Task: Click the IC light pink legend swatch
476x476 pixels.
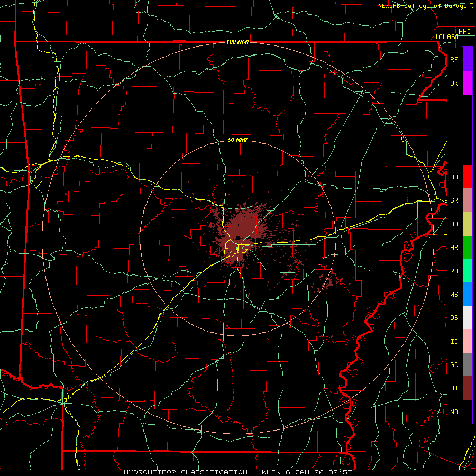Action: (467, 341)
